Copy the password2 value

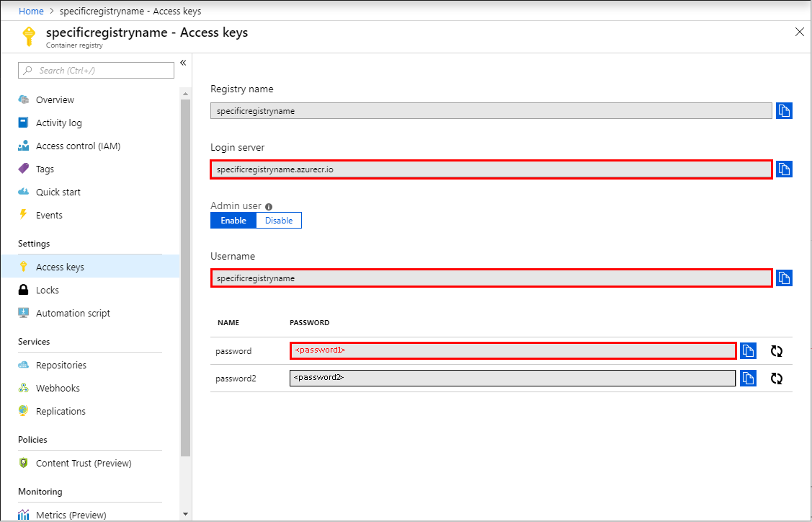[x=748, y=379]
